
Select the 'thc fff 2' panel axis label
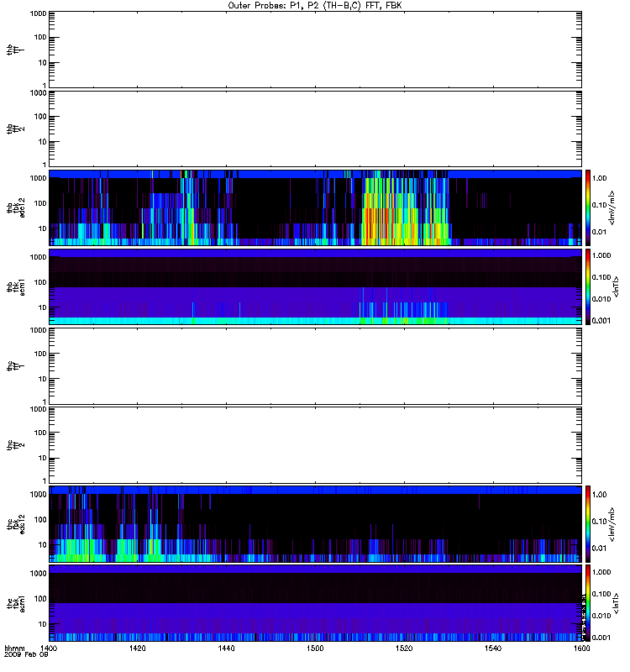coord(15,445)
